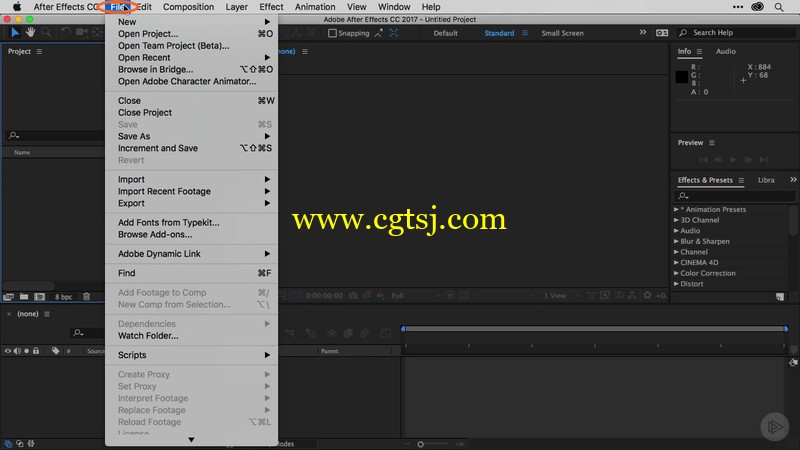Toggle the audio speaker column switch
The height and width of the screenshot is (450, 800).
tap(17, 351)
